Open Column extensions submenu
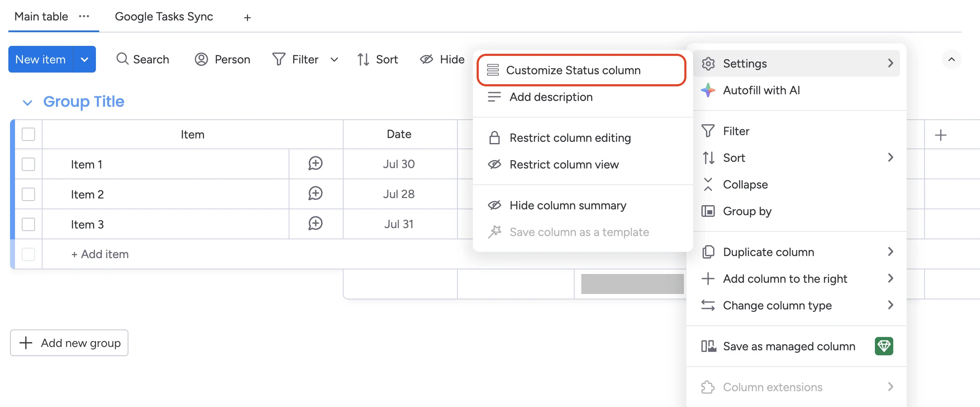 797,387
